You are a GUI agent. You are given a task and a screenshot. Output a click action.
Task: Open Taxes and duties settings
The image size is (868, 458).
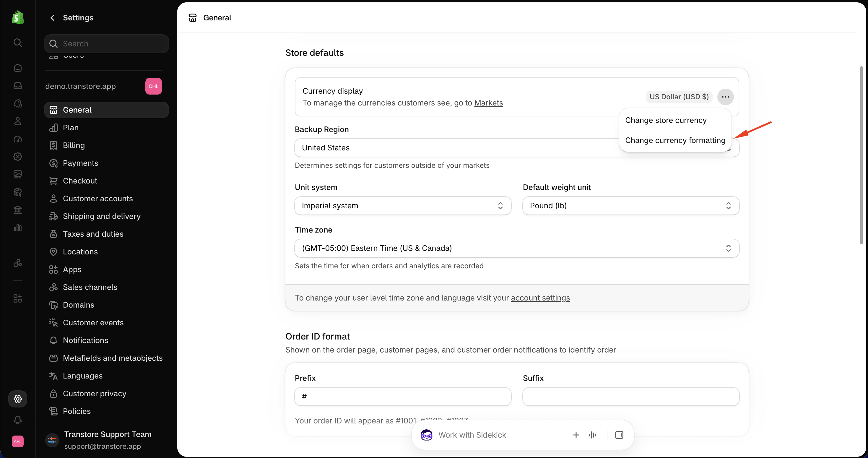coord(106,234)
